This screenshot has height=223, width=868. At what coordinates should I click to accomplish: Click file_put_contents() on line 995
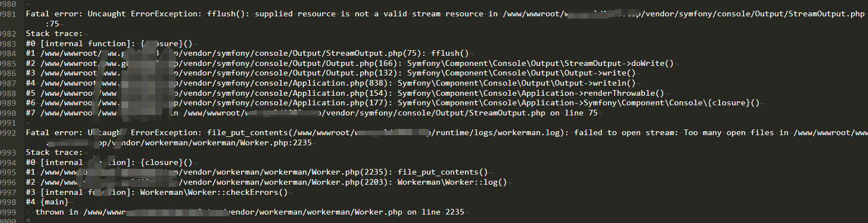442,172
